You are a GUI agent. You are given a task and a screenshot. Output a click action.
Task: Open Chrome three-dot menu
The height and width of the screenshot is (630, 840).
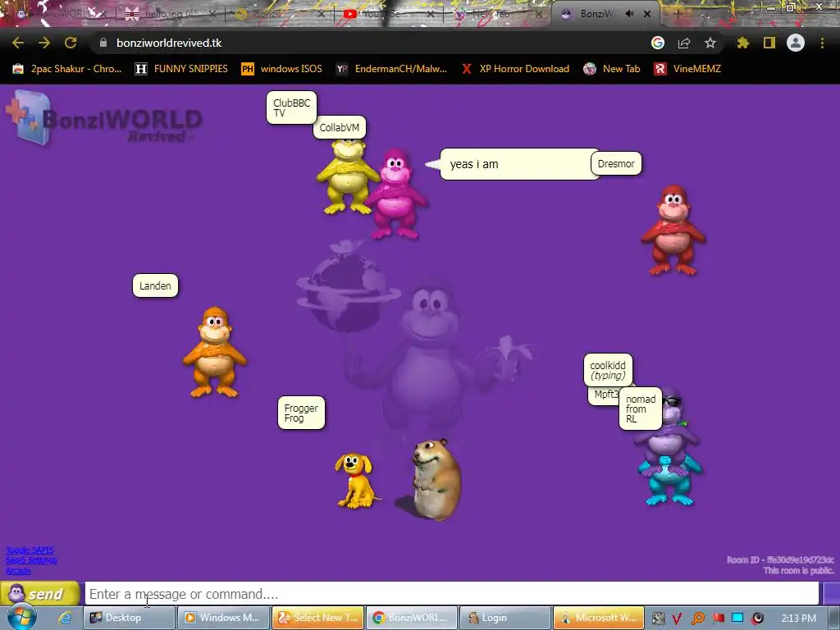(x=822, y=43)
